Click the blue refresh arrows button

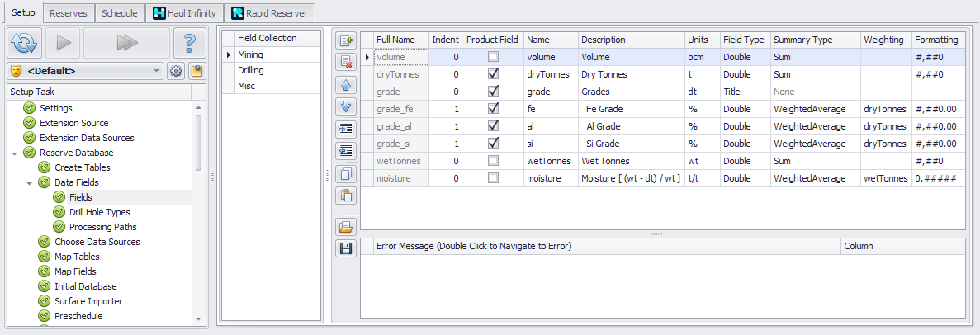tap(26, 41)
